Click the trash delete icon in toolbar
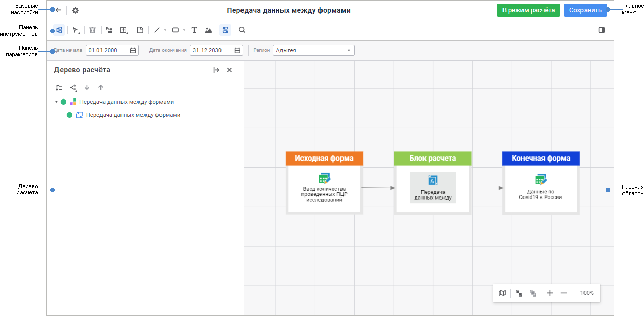The height and width of the screenshot is (316, 644). pos(92,30)
